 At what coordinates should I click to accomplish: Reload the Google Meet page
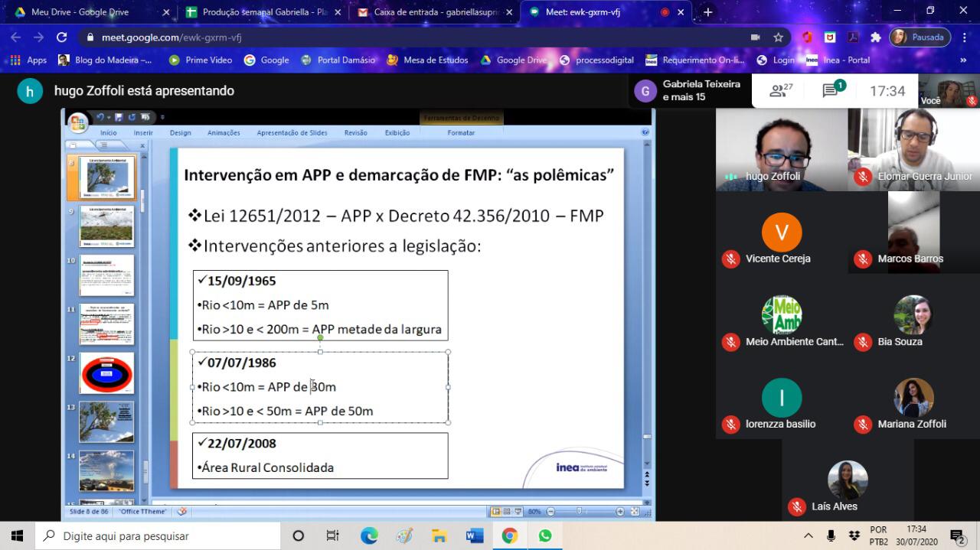click(62, 37)
